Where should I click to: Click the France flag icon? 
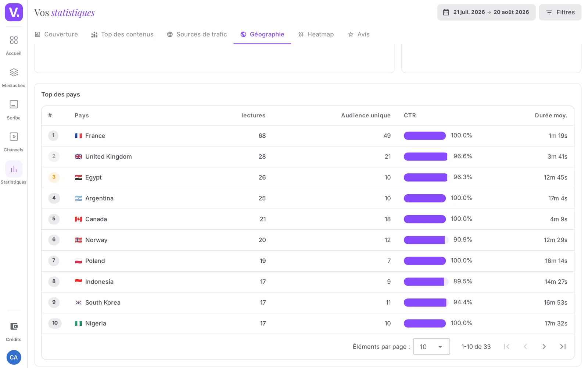(x=78, y=136)
